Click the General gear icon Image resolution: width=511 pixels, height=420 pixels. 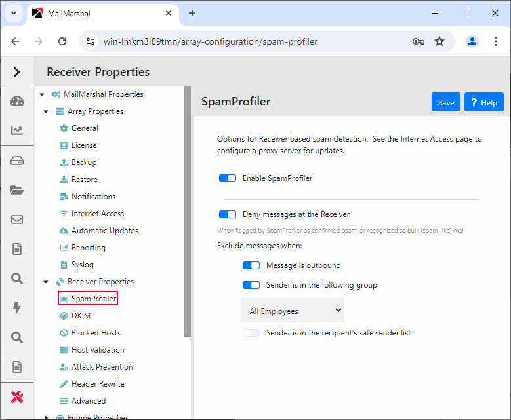coord(64,128)
